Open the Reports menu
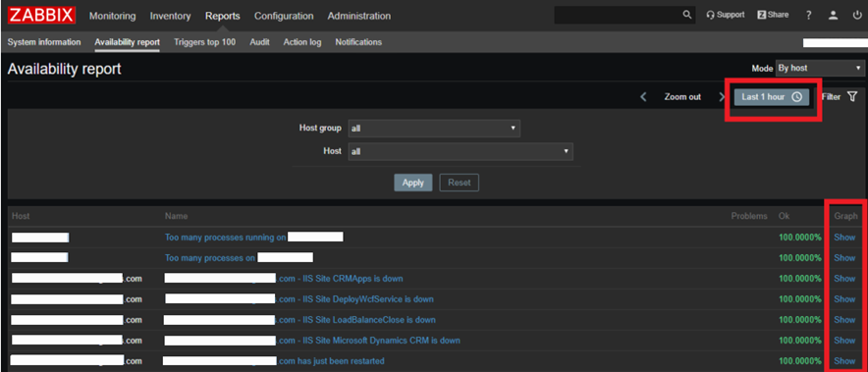 pyautogui.click(x=223, y=16)
